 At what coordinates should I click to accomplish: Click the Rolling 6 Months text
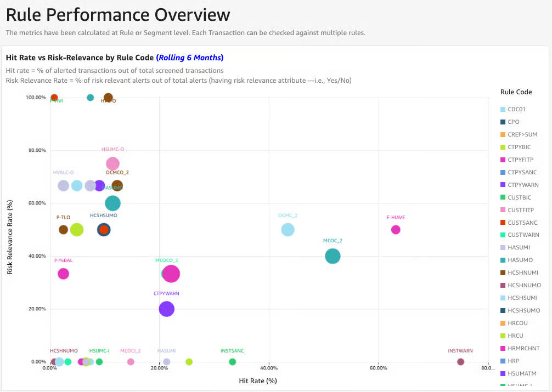tap(190, 58)
